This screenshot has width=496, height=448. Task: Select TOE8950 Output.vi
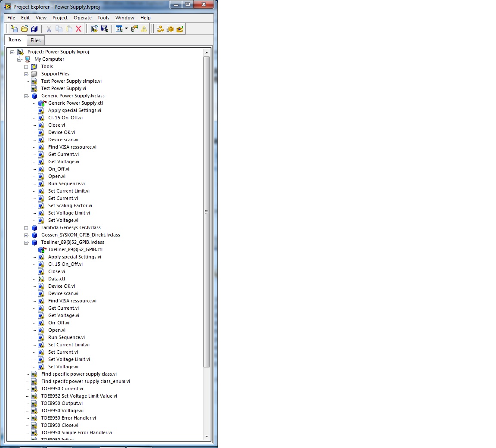pos(62,403)
